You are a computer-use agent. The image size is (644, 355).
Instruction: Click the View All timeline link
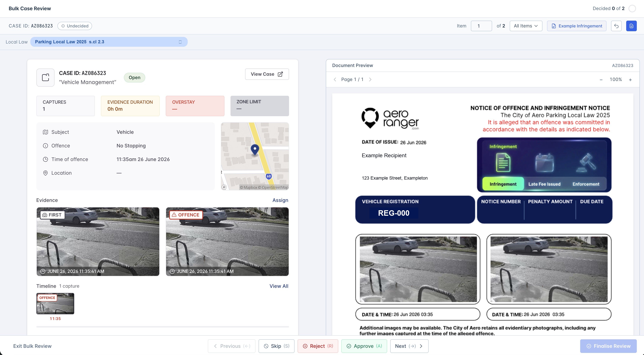click(279, 286)
